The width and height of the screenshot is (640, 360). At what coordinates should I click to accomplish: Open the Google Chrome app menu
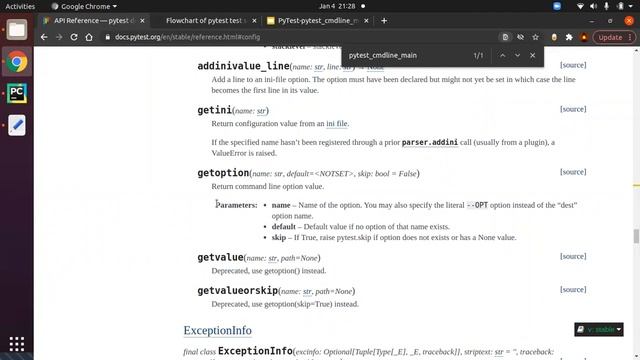tap(84, 6)
